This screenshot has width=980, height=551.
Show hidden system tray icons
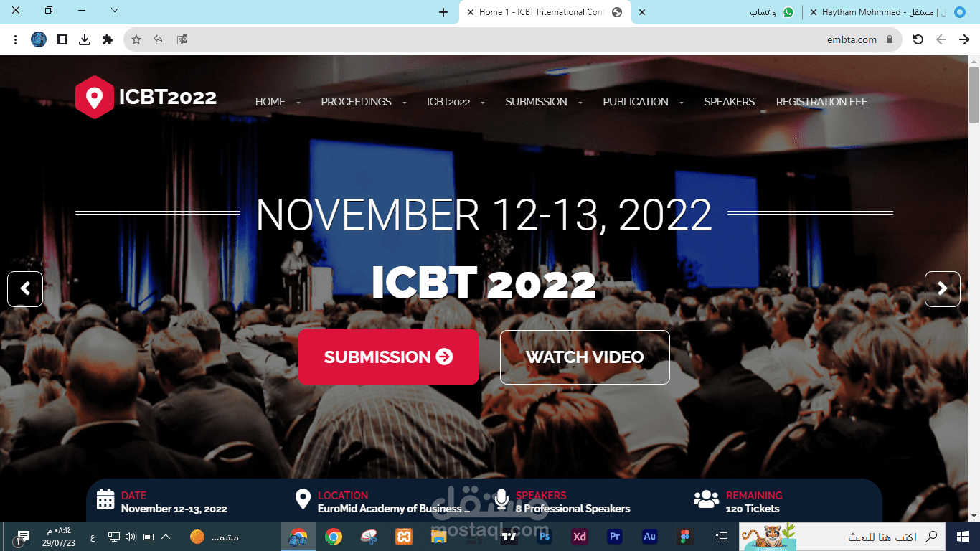(x=166, y=537)
